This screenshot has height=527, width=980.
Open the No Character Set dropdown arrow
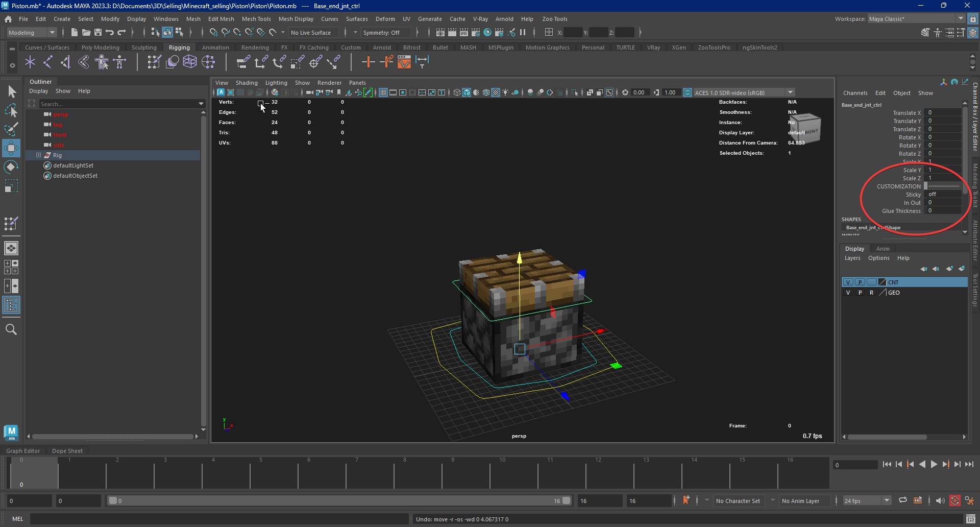coord(707,501)
